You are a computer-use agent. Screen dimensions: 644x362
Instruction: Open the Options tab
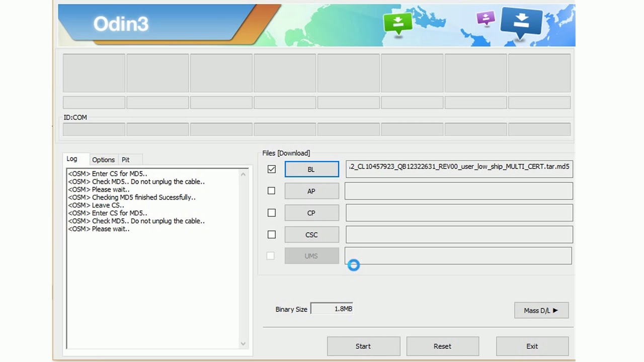pyautogui.click(x=103, y=159)
